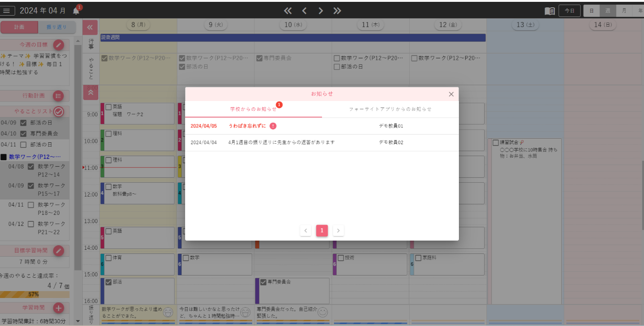Click smiley face on Monday reflection
This screenshot has width=644, height=326.
pos(169,313)
